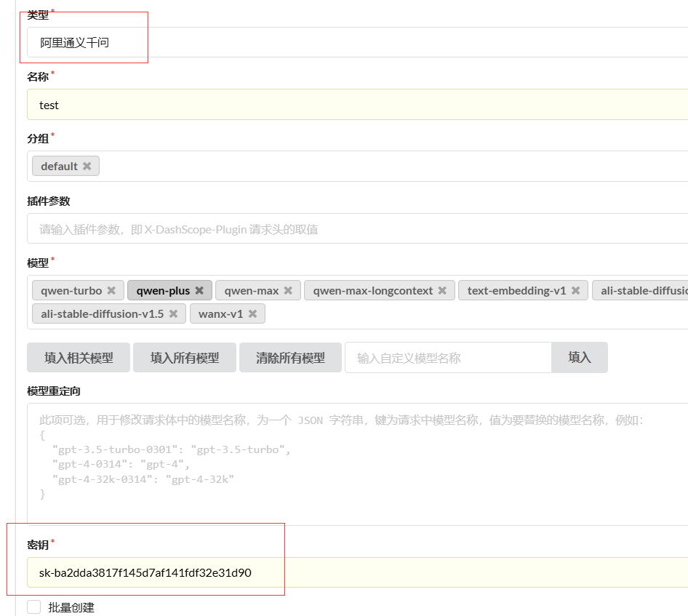Remove the wanx-v1 model tag
Screen dimensions: 688x616
252,314
